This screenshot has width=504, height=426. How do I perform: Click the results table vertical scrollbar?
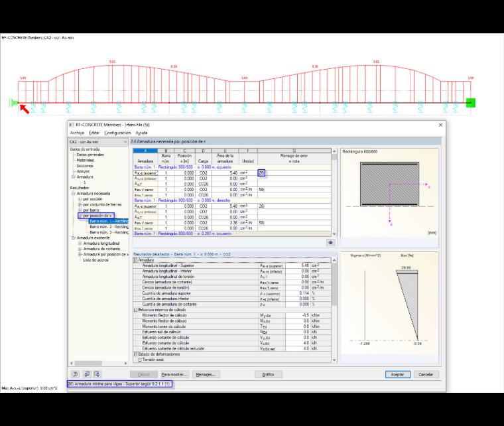(334, 192)
